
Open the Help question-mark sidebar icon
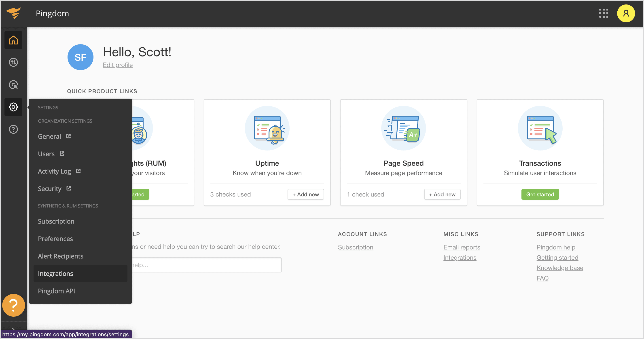click(13, 129)
